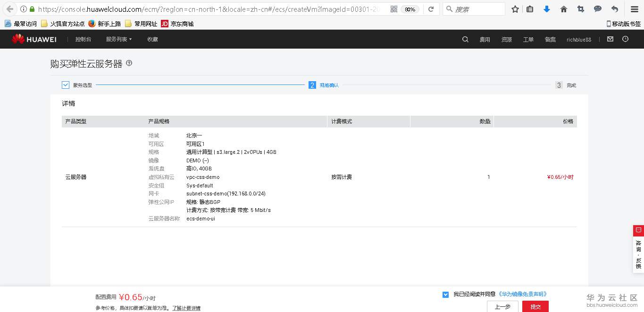Open 了解计费详情 link
Viewport: 644px width, 312px height.
point(186,308)
